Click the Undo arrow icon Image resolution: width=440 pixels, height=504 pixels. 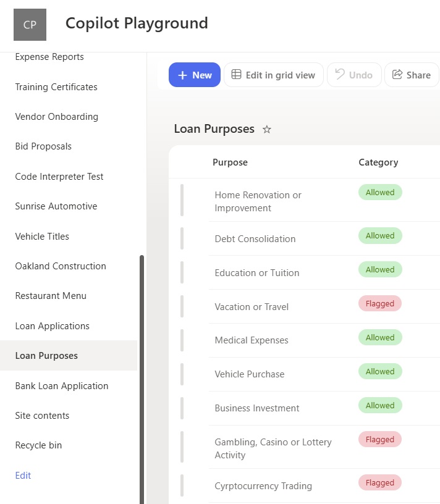click(x=340, y=74)
